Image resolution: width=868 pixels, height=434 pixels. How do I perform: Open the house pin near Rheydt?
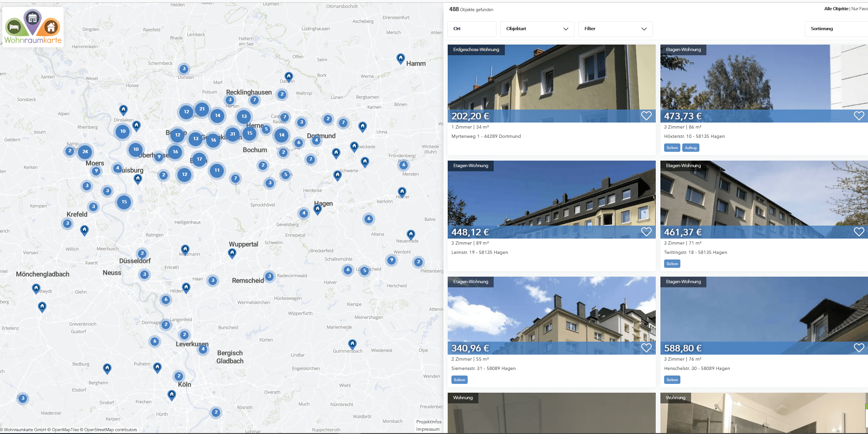click(36, 289)
